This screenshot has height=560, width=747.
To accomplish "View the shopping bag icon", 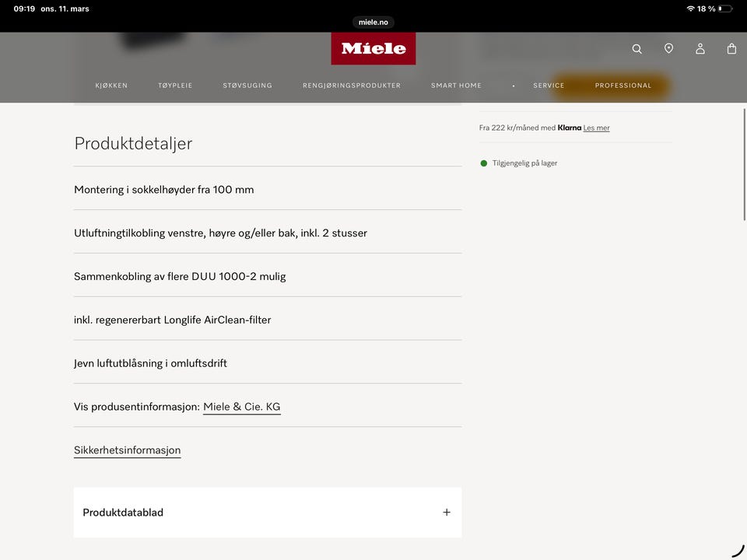I will (731, 48).
